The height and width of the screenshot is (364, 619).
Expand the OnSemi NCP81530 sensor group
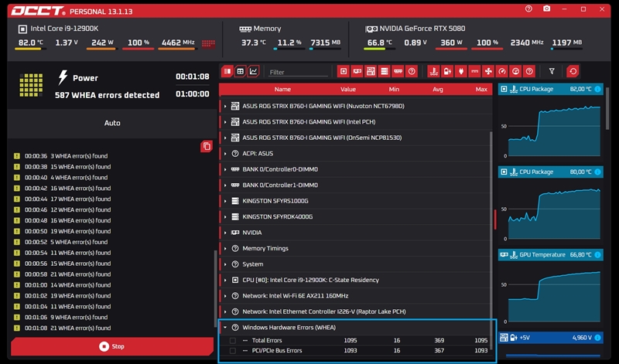225,138
